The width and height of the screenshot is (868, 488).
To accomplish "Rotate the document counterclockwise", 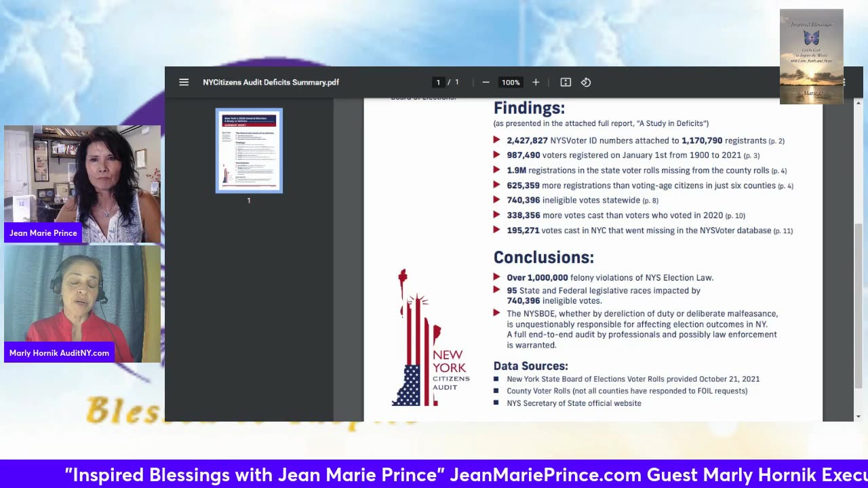I will point(586,82).
